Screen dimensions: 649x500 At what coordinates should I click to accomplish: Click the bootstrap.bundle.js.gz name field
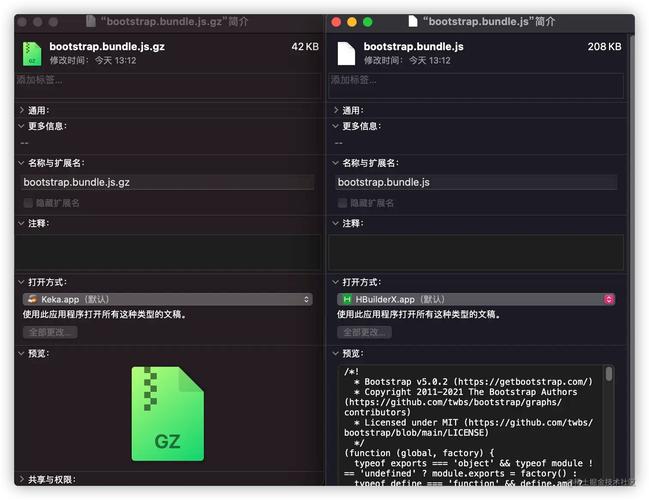(x=168, y=182)
